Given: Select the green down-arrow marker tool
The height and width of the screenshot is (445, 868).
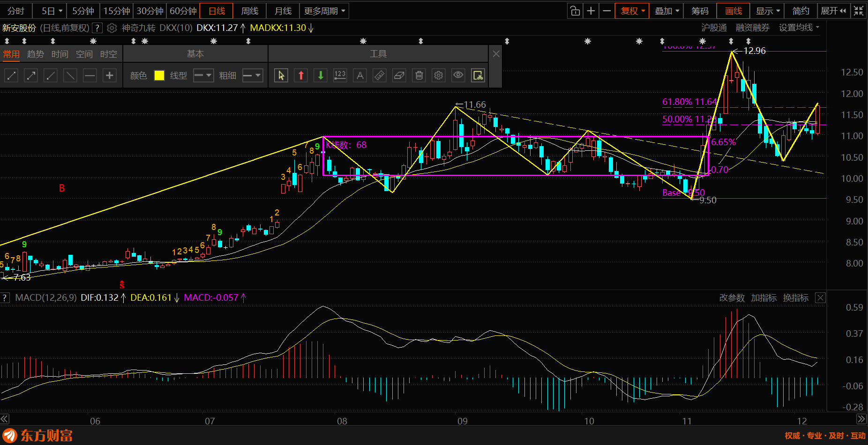Looking at the screenshot, I should 321,75.
